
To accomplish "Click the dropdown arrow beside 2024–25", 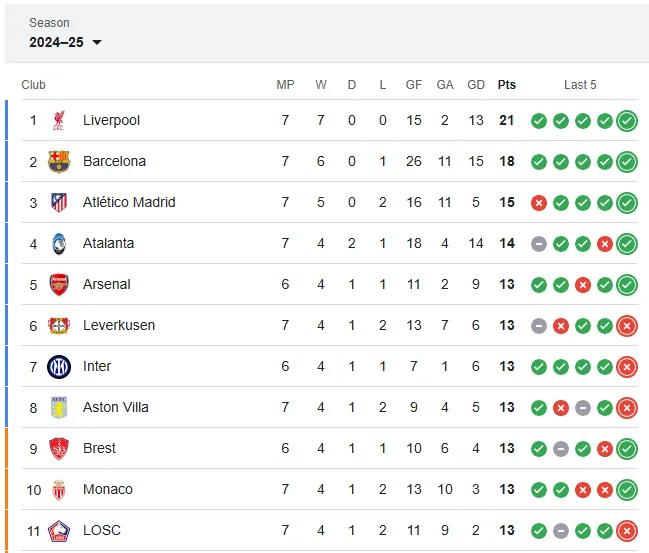I will [x=97, y=42].
